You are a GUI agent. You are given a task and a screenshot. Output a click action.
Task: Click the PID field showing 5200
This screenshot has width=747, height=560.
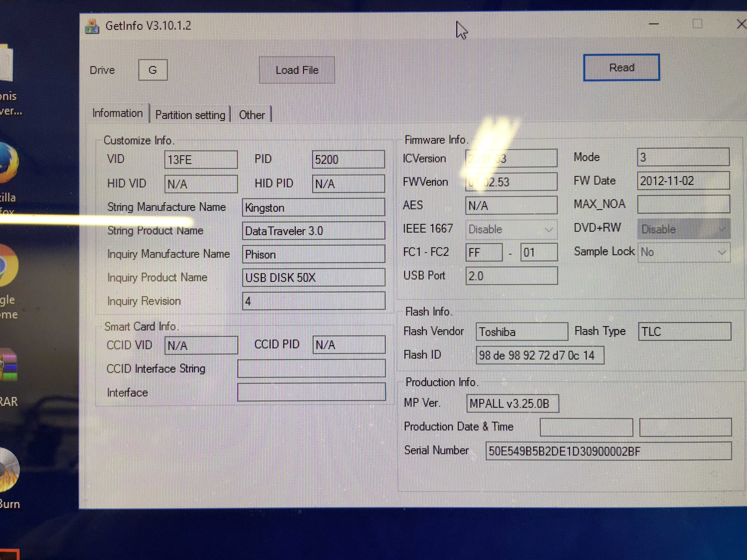tap(348, 159)
